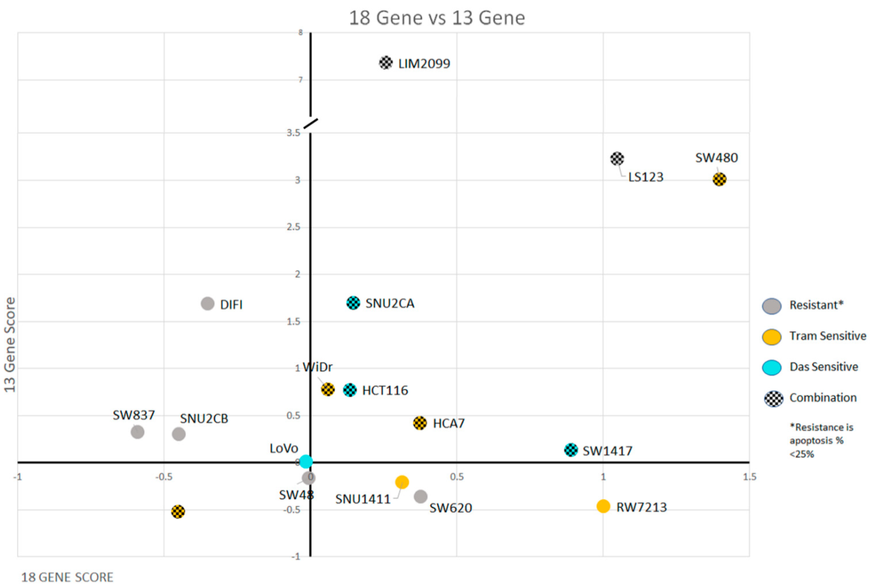Click the cyan LoVo data point
The width and height of the screenshot is (870, 588).
point(306,461)
